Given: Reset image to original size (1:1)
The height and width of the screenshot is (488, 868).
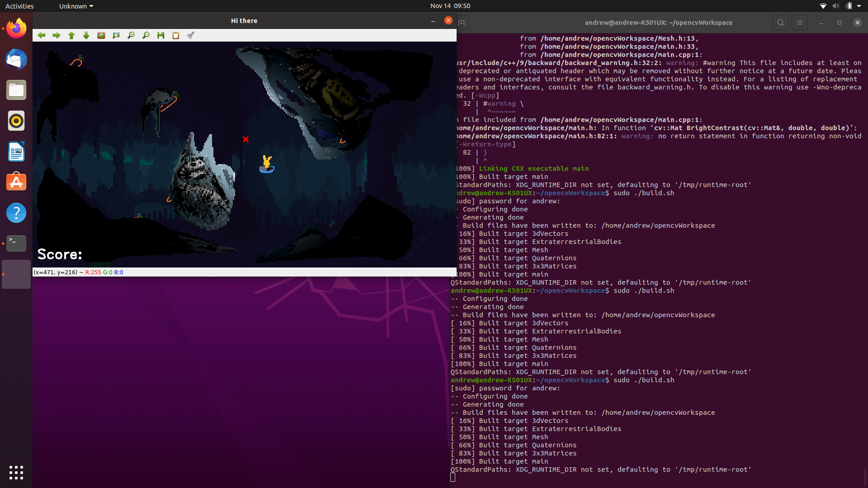Looking at the screenshot, I should pyautogui.click(x=101, y=35).
